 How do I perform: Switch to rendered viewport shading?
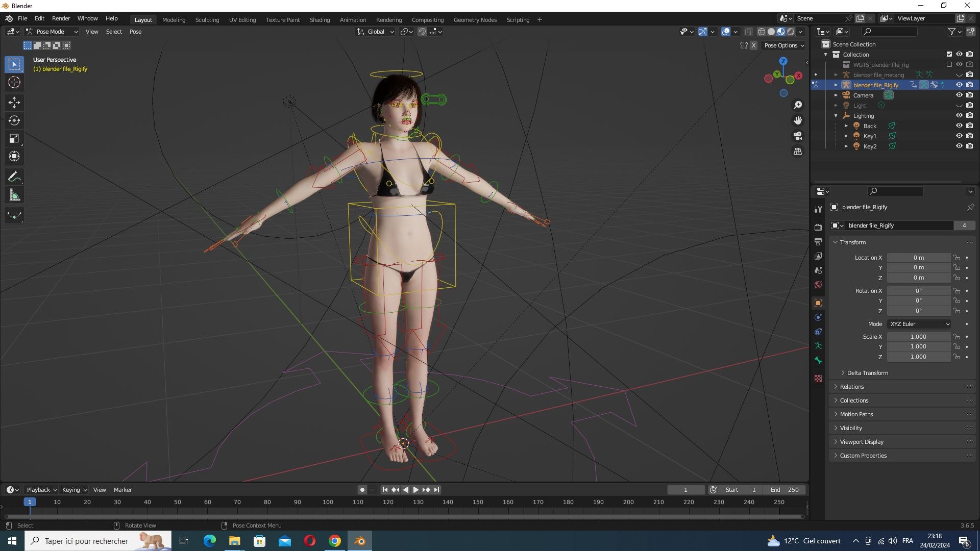[x=791, y=32]
